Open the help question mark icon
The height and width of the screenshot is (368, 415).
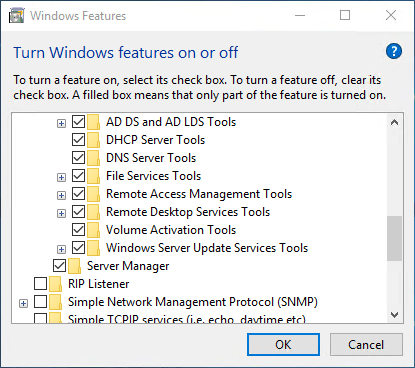tap(394, 51)
